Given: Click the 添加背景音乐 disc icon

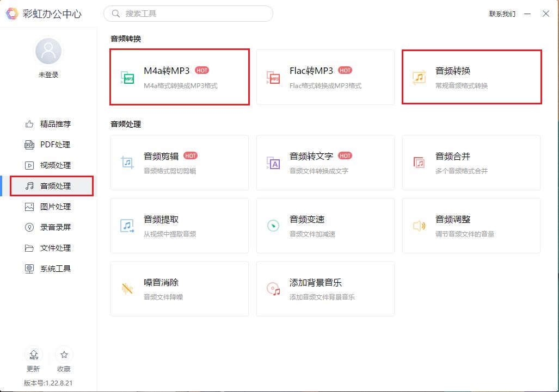Looking at the screenshot, I should [273, 289].
